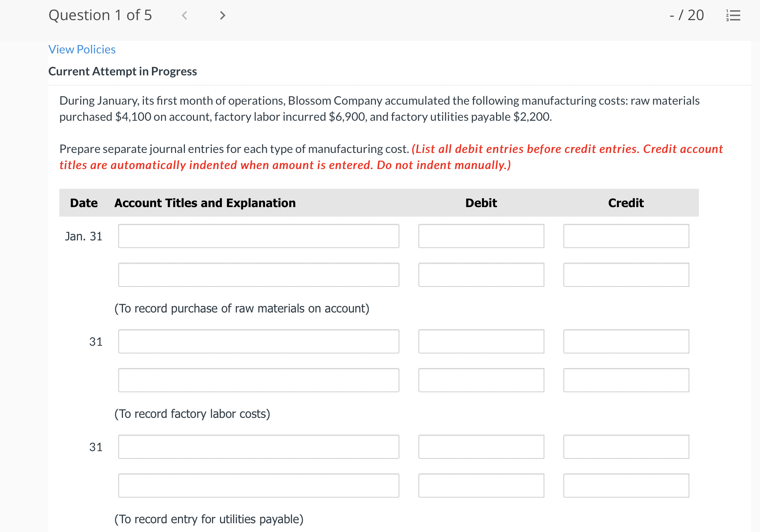
Task: Click second account title field for utilities payable
Action: [x=258, y=486]
